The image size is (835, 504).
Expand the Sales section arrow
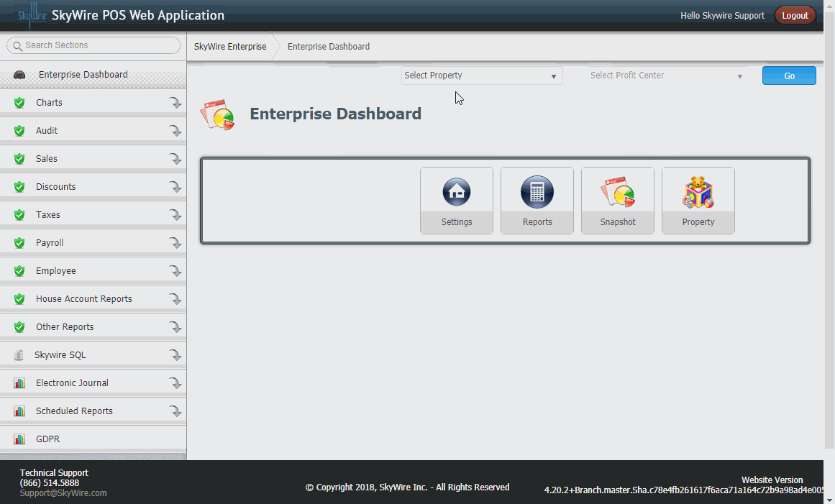175,159
